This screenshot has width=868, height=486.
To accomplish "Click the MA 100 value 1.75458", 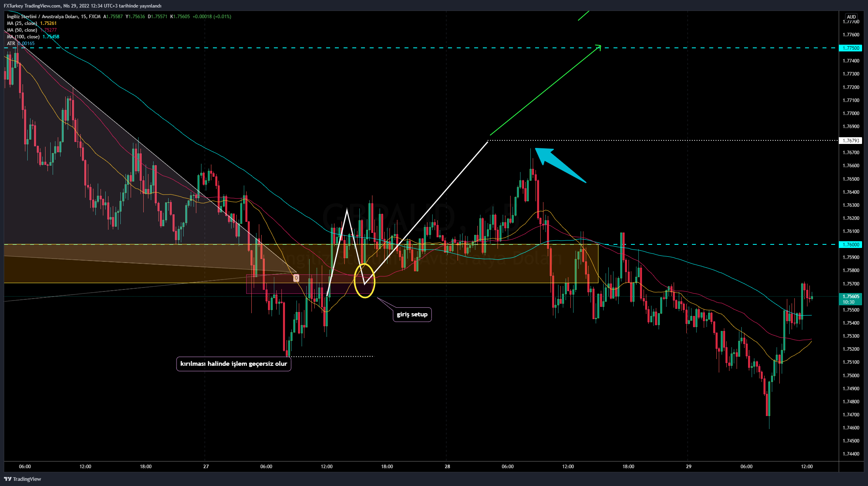I will pyautogui.click(x=51, y=37).
